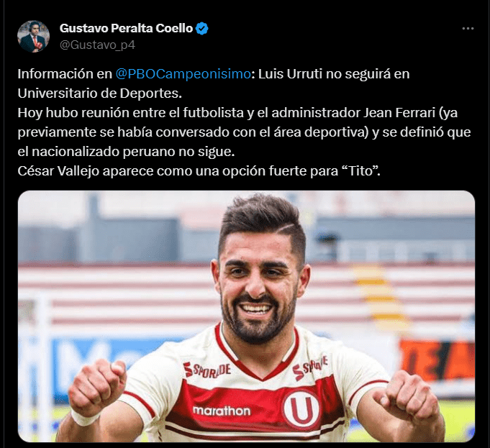Click the blue verified badge icon
490x448 pixels.
tap(202, 29)
